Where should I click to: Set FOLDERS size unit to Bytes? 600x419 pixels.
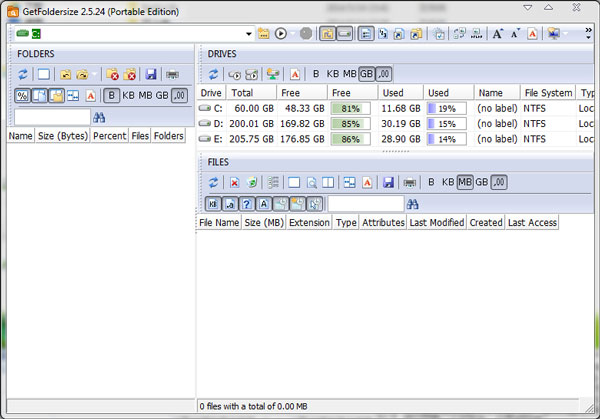click(x=111, y=95)
